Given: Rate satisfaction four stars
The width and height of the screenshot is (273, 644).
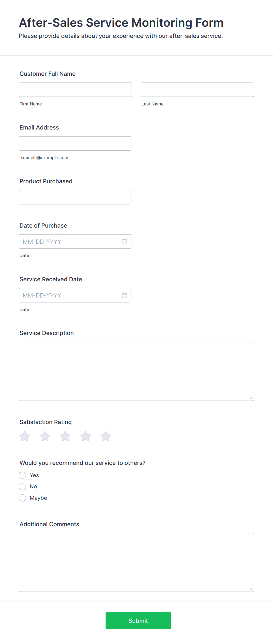Looking at the screenshot, I should (85, 436).
